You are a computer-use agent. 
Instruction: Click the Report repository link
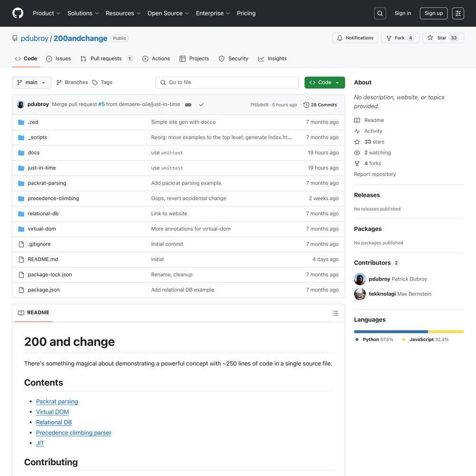[375, 174]
